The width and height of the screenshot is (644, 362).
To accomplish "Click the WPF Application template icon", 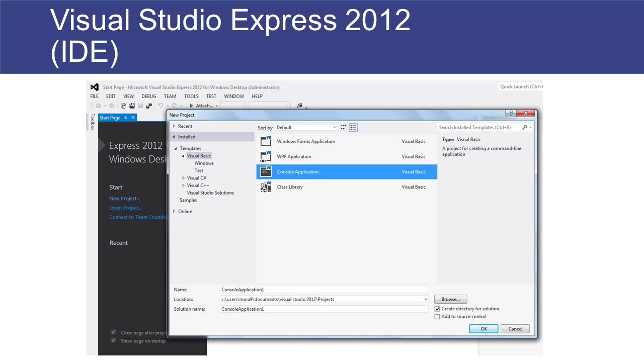I will pos(266,156).
